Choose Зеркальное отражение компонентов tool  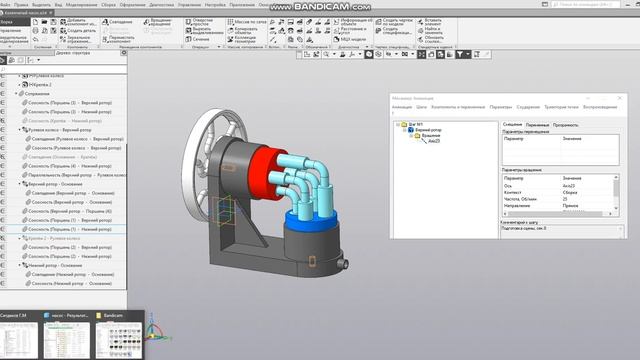pos(76,39)
